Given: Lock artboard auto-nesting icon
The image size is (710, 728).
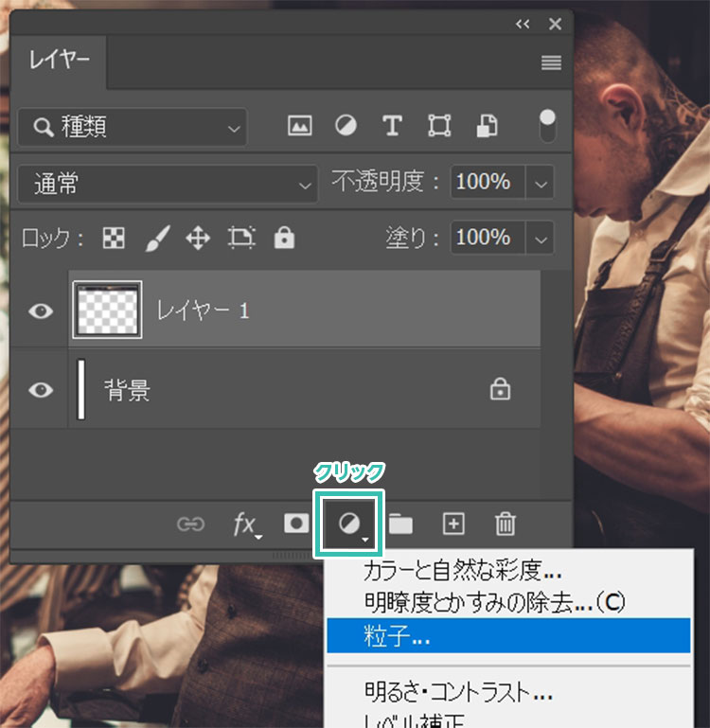Looking at the screenshot, I should [x=241, y=238].
